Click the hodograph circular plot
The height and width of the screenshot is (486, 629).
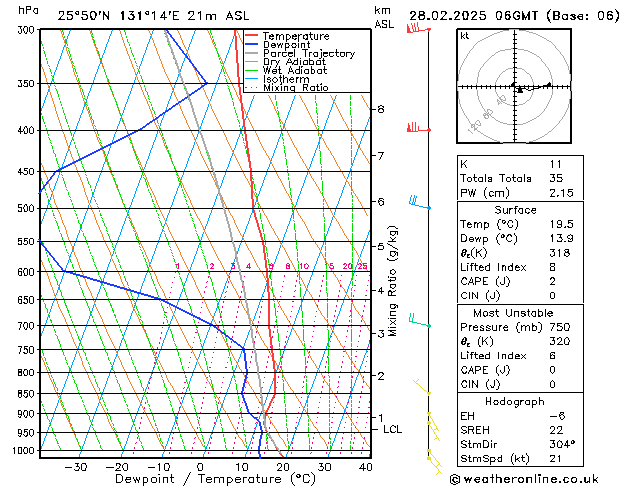click(x=514, y=86)
